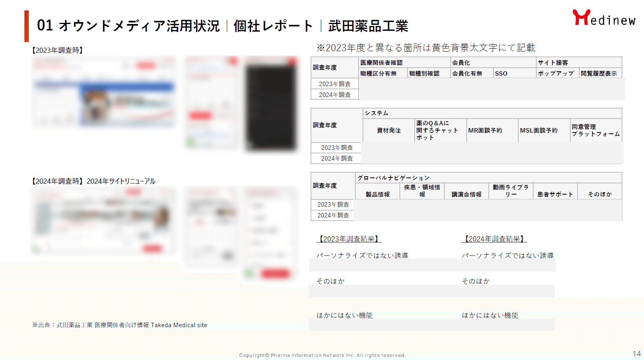Screen dimensions: 644x360
Task: Click the 患者サポート column header
Action: tap(555, 194)
